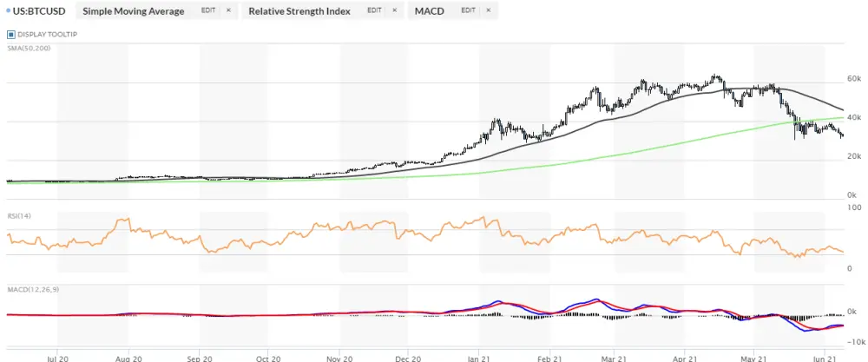Click the 20k price axis label

coord(854,156)
